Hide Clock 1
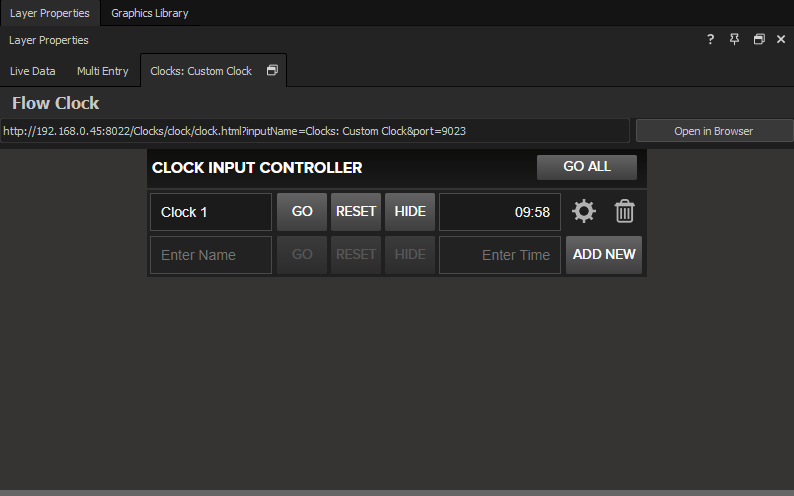This screenshot has height=496, width=794. point(410,212)
